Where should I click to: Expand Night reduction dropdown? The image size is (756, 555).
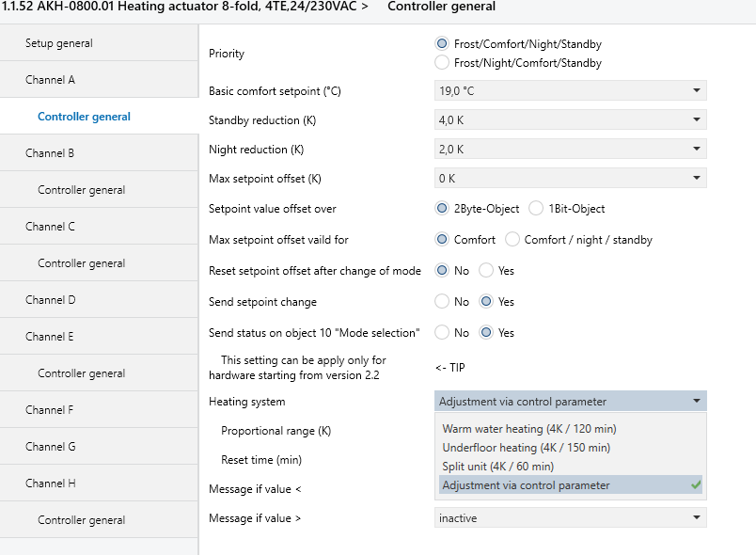pyautogui.click(x=570, y=150)
